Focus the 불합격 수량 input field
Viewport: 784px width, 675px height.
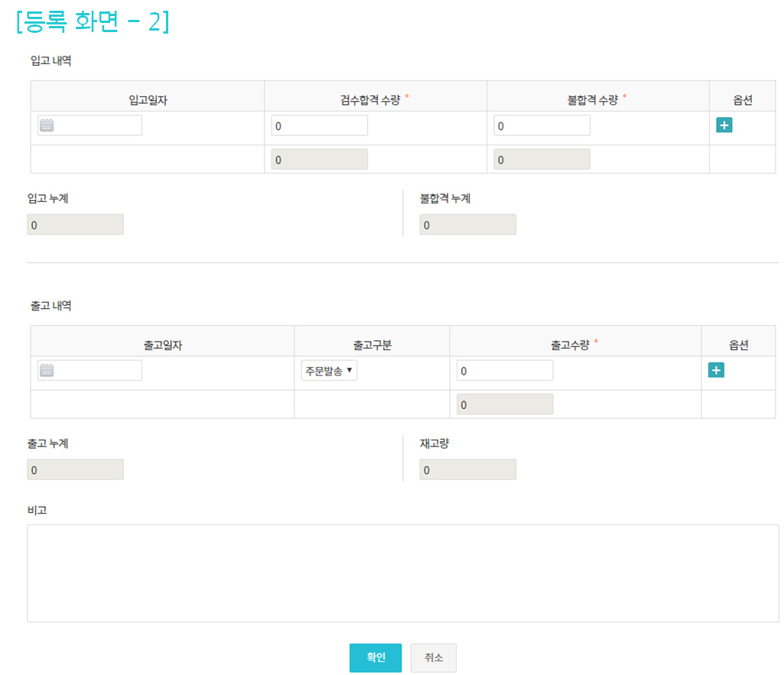click(542, 125)
